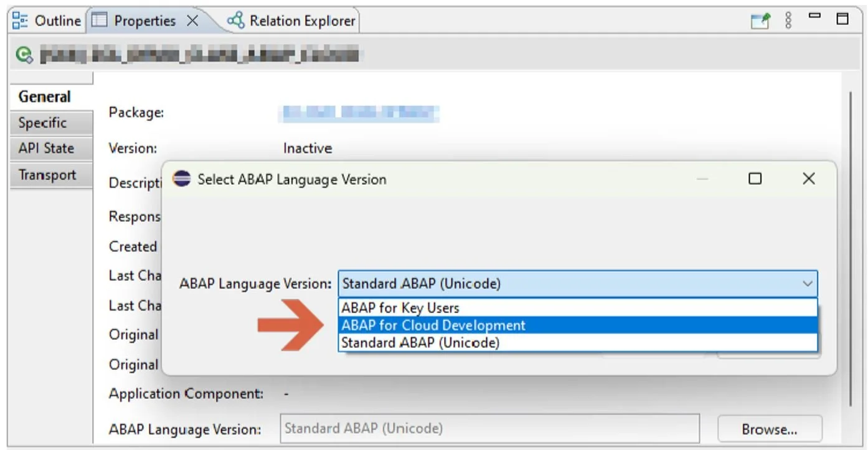Close the Properties tab
This screenshot has height=450, width=868.
[192, 20]
